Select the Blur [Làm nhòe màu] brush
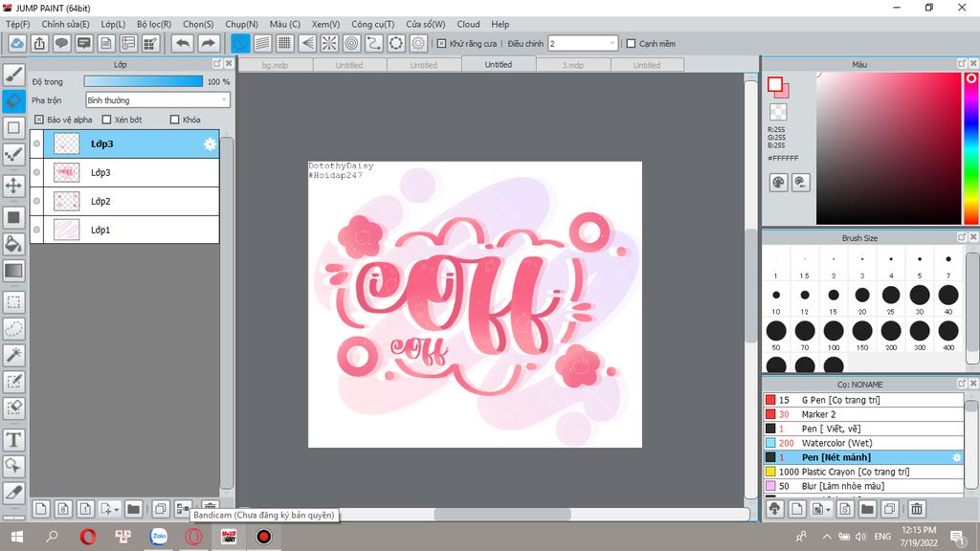The height and width of the screenshot is (551, 980). coord(863,486)
